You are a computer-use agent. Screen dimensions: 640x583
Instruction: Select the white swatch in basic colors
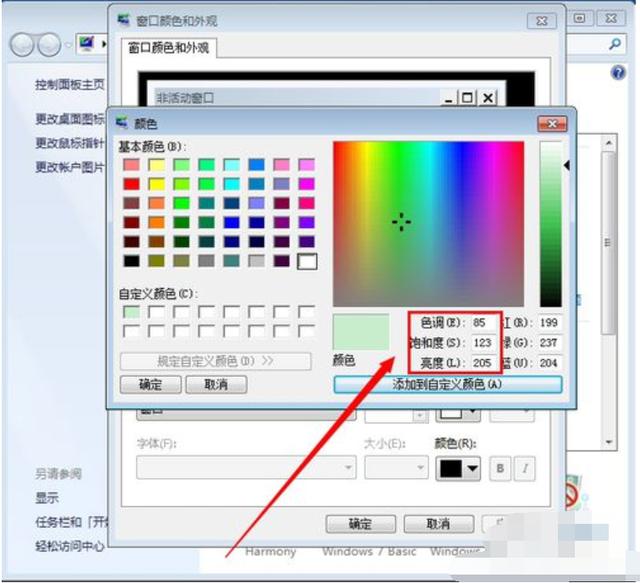point(307,261)
